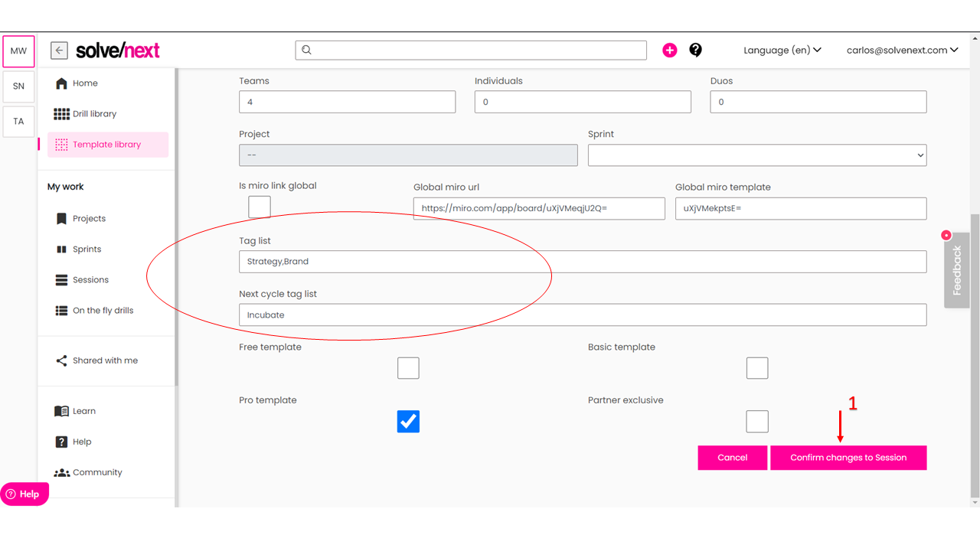The height and width of the screenshot is (551, 980).
Task: Click the Learn open book icon
Action: (62, 411)
